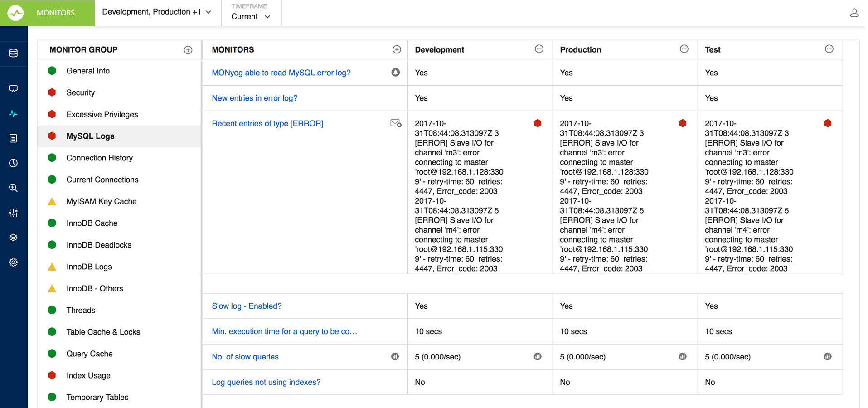This screenshot has height=408, width=868.
Task: Click the plus icon beside MONITORS header
Action: tap(397, 49)
